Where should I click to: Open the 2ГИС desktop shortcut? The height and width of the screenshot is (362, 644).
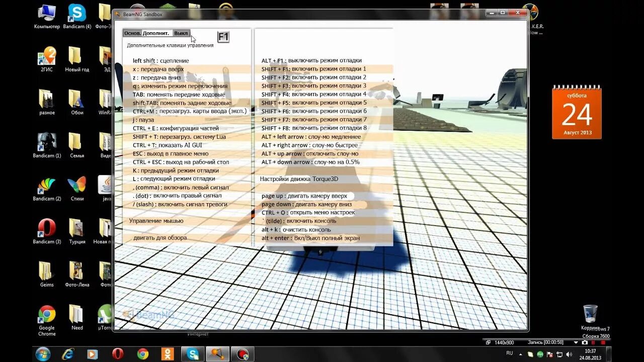[47, 59]
